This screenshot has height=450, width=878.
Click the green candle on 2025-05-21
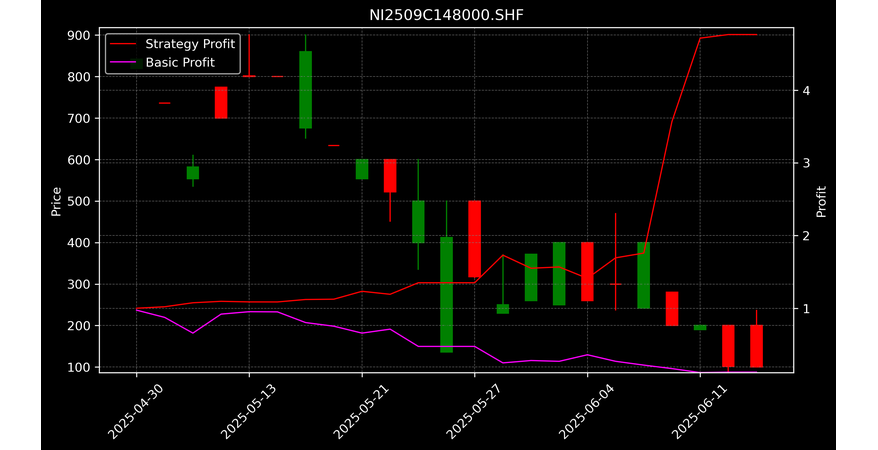[x=362, y=169]
